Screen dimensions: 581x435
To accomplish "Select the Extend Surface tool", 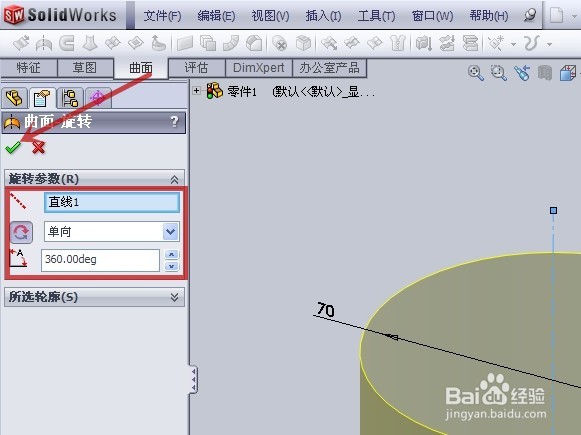I will click(x=329, y=43).
